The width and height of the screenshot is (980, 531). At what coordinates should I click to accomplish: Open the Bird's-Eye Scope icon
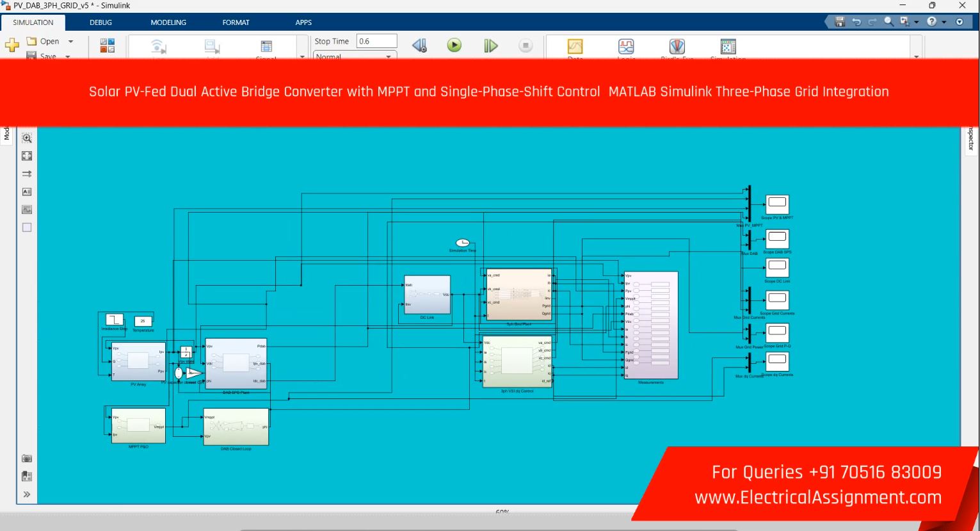677,46
